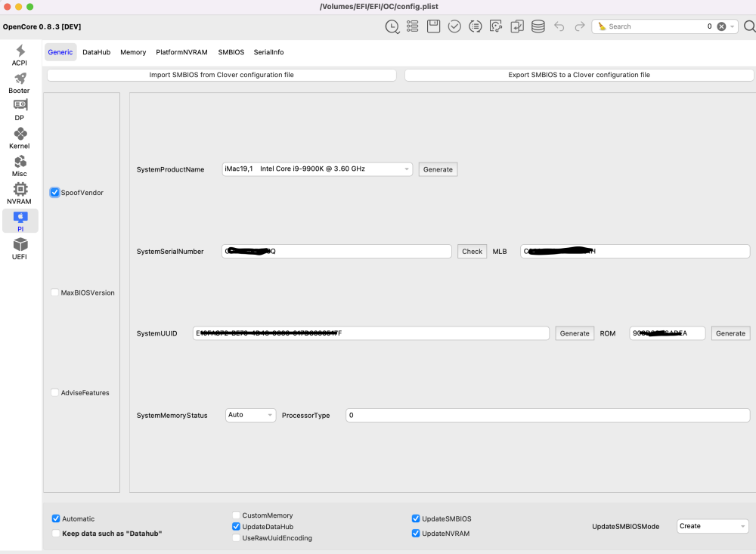Clear search with the X icon
The width and height of the screenshot is (756, 554).
pyautogui.click(x=721, y=26)
